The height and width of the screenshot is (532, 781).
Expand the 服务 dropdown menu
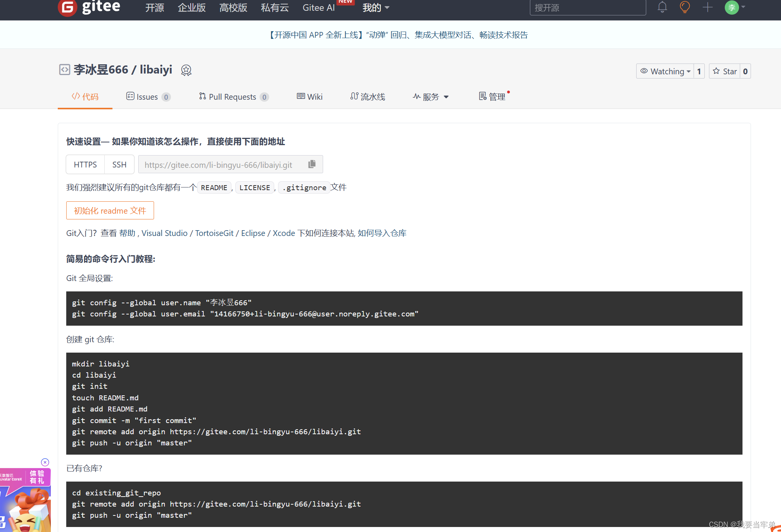[x=431, y=97]
